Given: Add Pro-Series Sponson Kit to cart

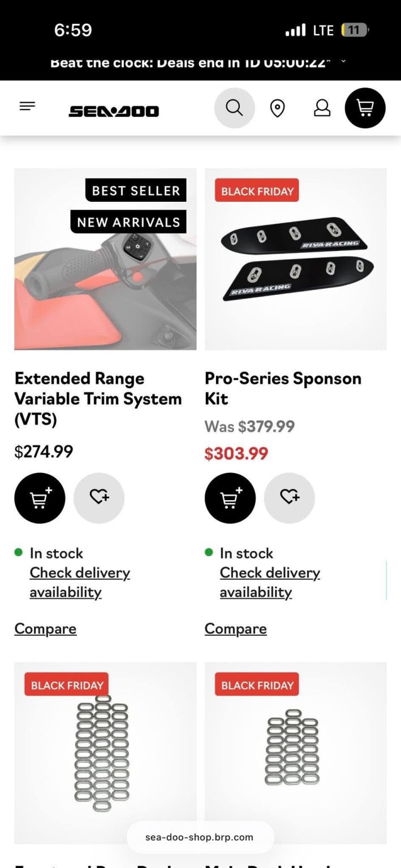Looking at the screenshot, I should (x=230, y=498).
